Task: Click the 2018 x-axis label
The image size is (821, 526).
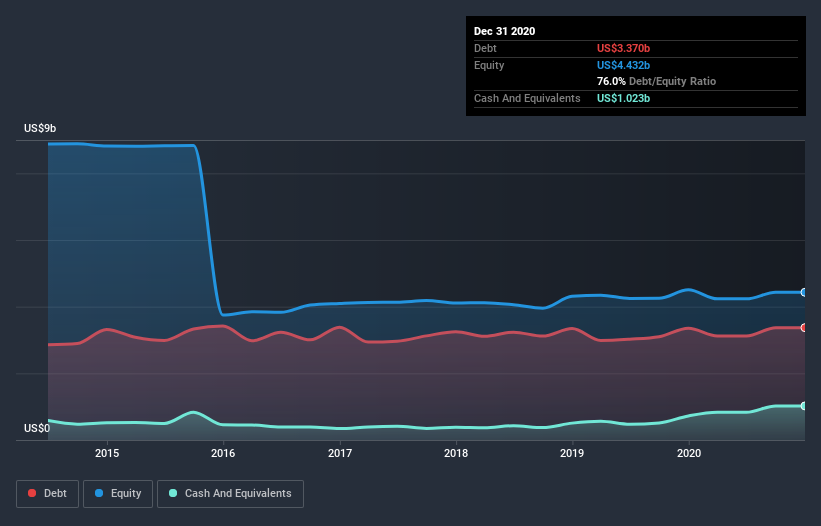Action: [456, 453]
